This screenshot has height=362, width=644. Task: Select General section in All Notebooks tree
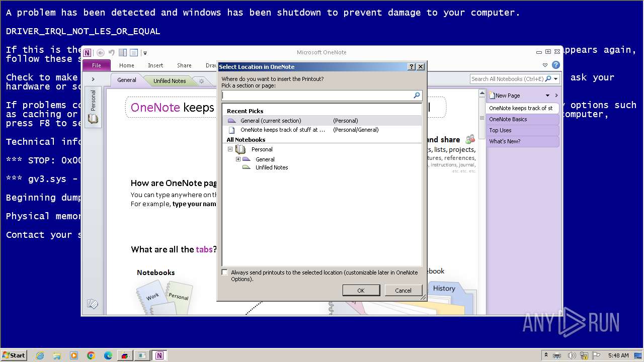pos(265,159)
